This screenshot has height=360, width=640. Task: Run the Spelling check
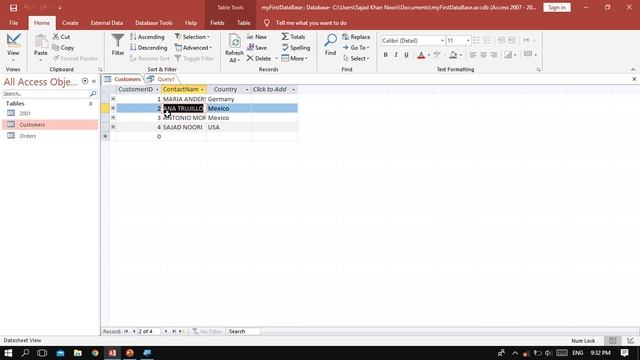(296, 48)
